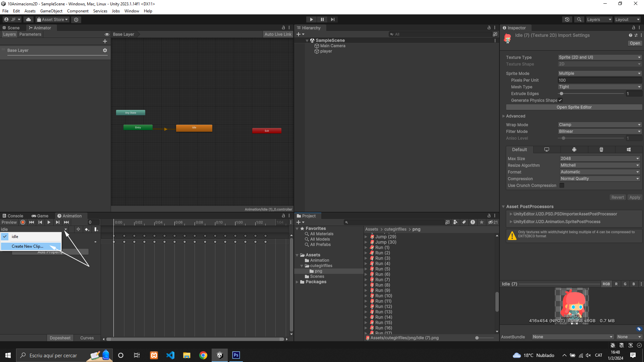Click the animation record button

(23, 222)
